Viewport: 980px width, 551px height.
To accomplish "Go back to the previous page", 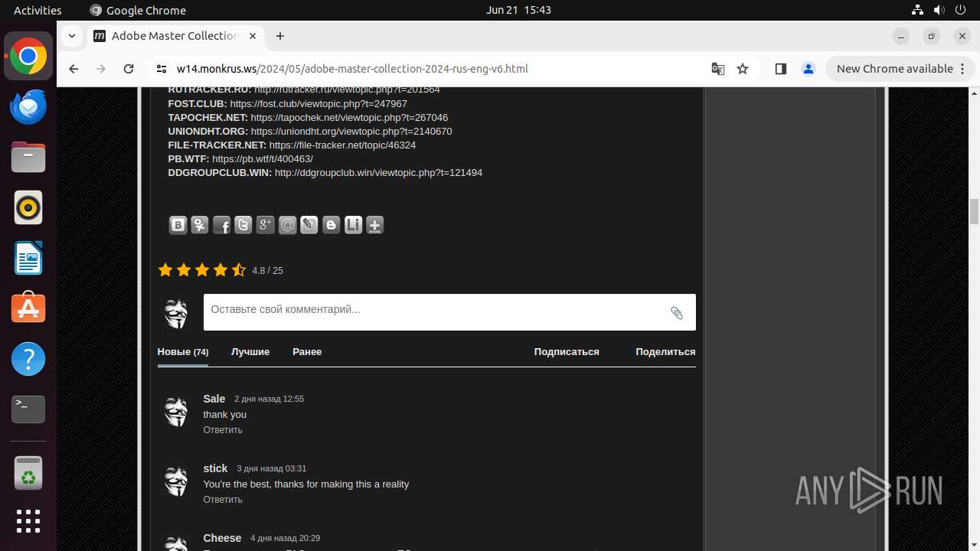I will (x=73, y=69).
